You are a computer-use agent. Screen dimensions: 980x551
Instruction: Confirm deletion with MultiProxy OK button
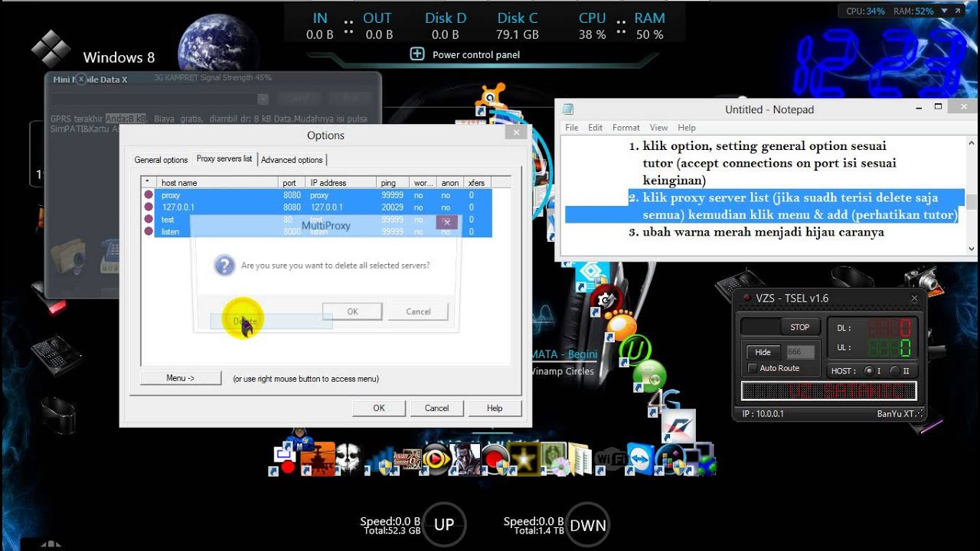tap(352, 311)
